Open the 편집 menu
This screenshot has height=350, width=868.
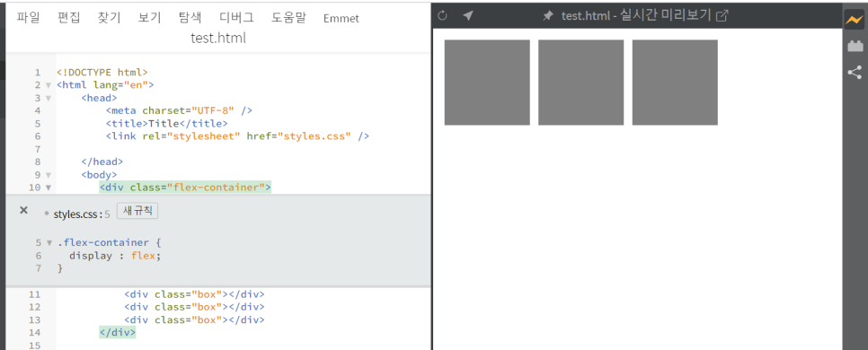(x=68, y=18)
